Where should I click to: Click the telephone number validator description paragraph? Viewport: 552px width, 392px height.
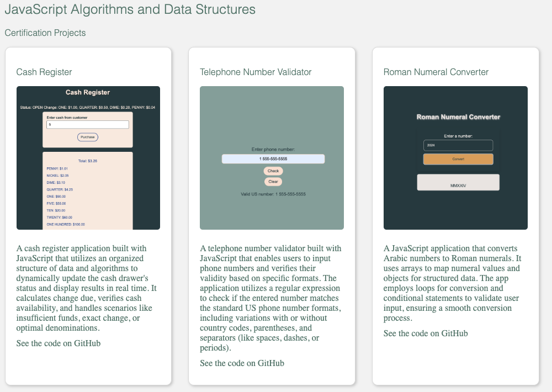(270, 298)
